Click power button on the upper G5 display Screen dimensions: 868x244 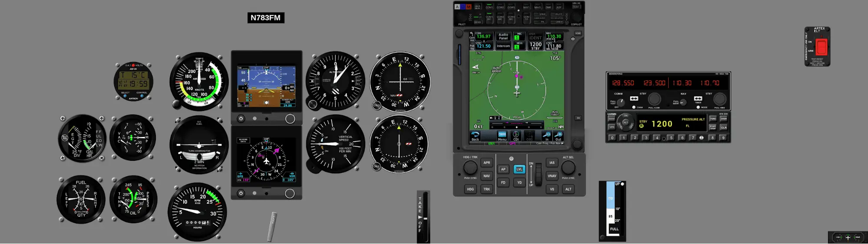pyautogui.click(x=241, y=118)
